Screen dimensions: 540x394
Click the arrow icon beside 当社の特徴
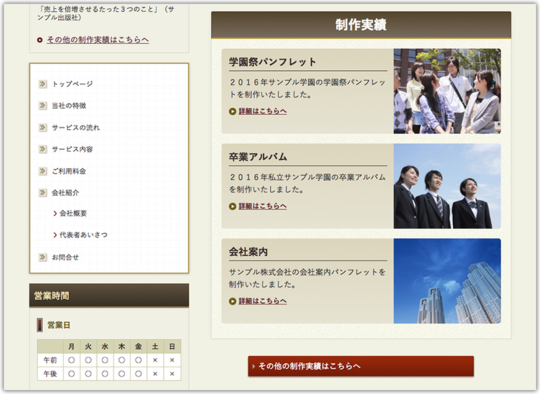pos(43,105)
